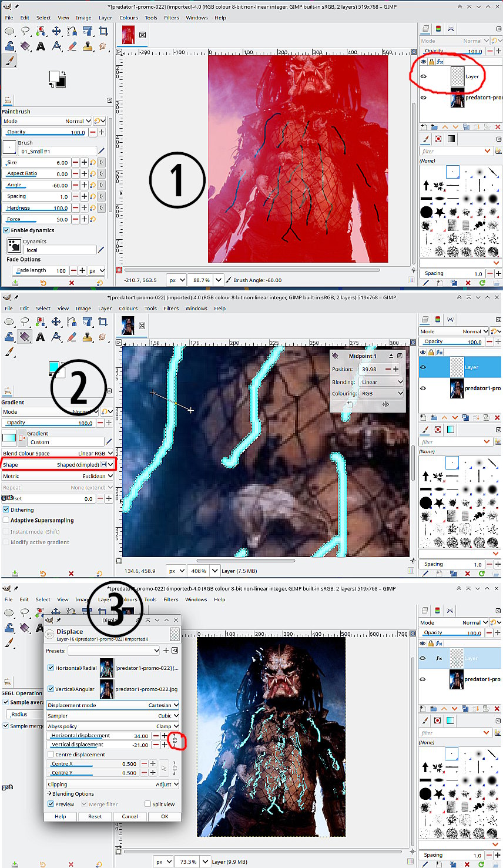This screenshot has height=868, width=503.
Task: Save Paintbrush tool preset with green arrow icon
Action: tap(15, 283)
